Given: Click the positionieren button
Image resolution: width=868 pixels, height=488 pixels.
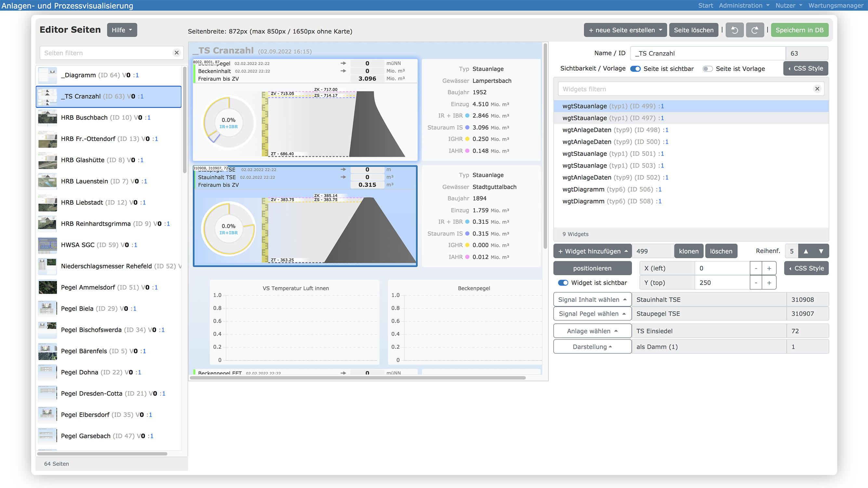Looking at the screenshot, I should (592, 268).
